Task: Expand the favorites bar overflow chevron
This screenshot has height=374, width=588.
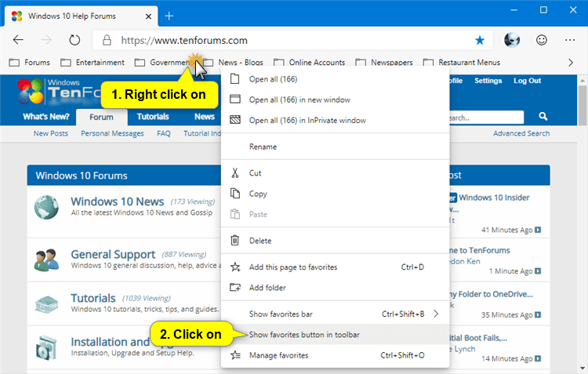Action: (571, 62)
